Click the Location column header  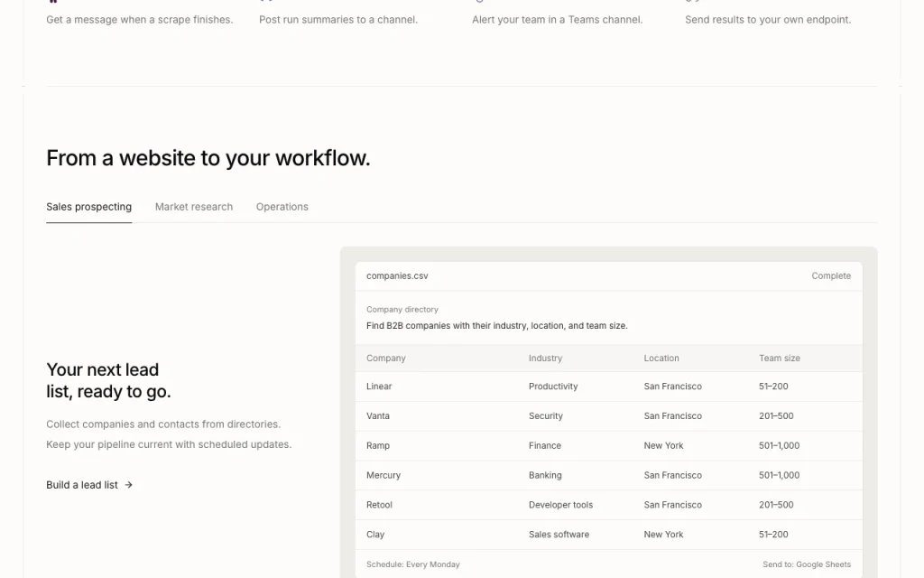(x=661, y=358)
